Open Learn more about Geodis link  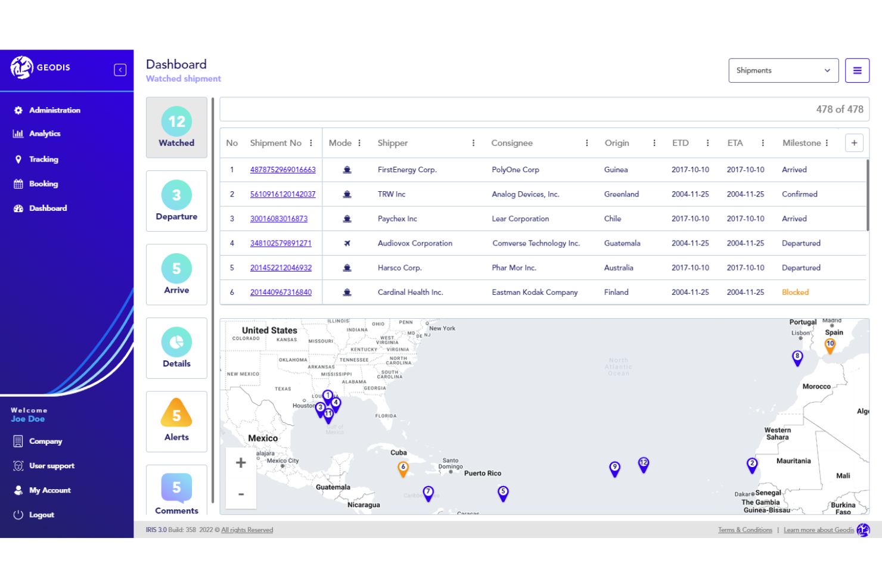(819, 530)
